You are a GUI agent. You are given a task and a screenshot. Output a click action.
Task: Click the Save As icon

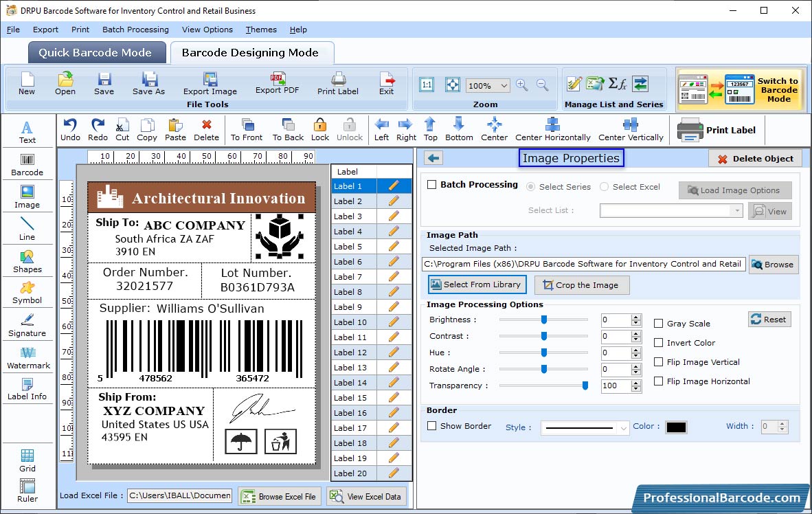click(148, 84)
